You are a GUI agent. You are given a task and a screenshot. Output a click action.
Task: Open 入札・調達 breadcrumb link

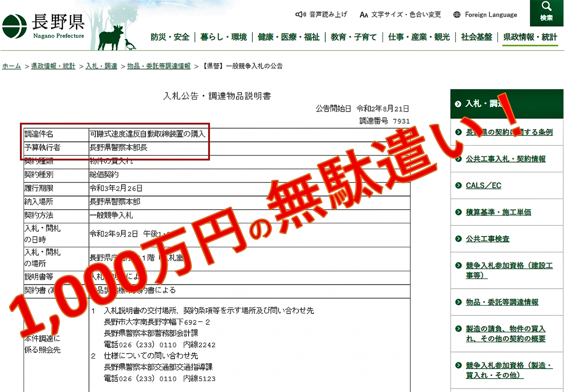click(102, 66)
